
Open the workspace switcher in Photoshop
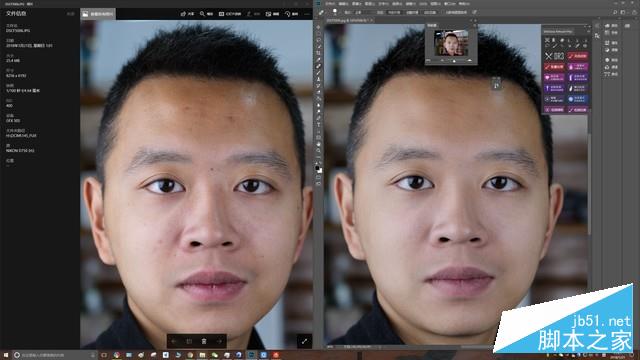624,12
